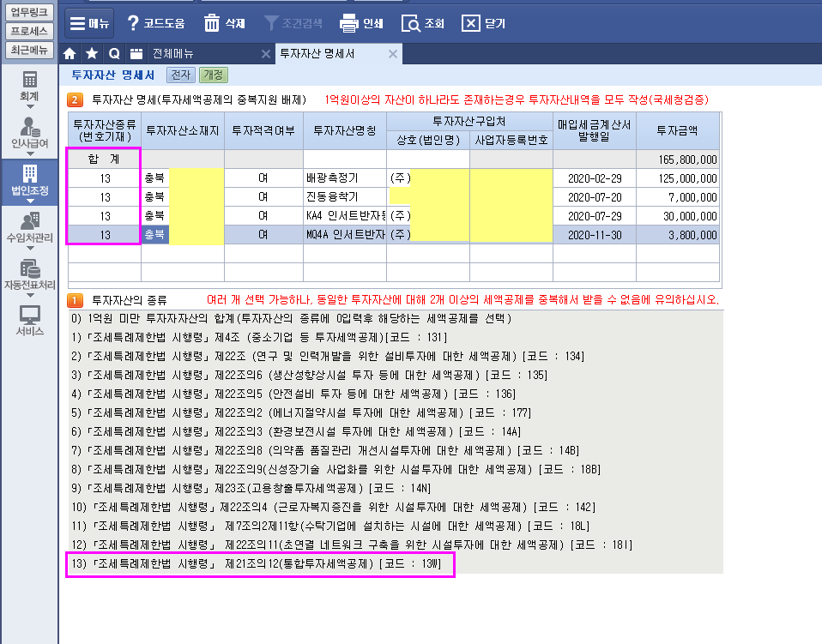Select the KA4 인서트반자 cell

(345, 216)
